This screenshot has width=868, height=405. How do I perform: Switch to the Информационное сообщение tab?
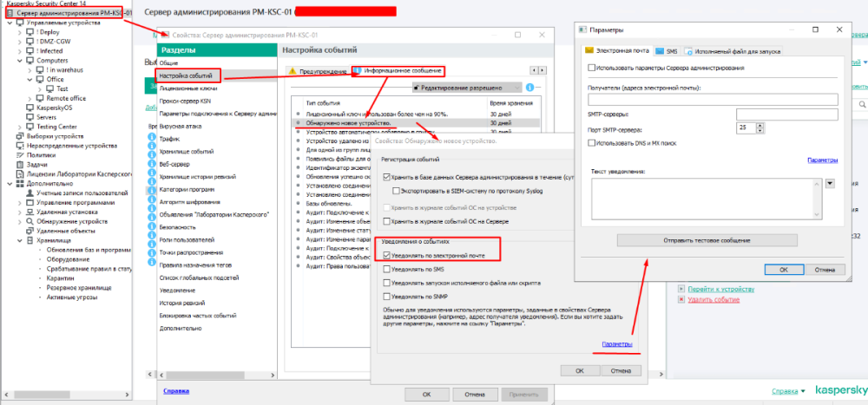(398, 71)
